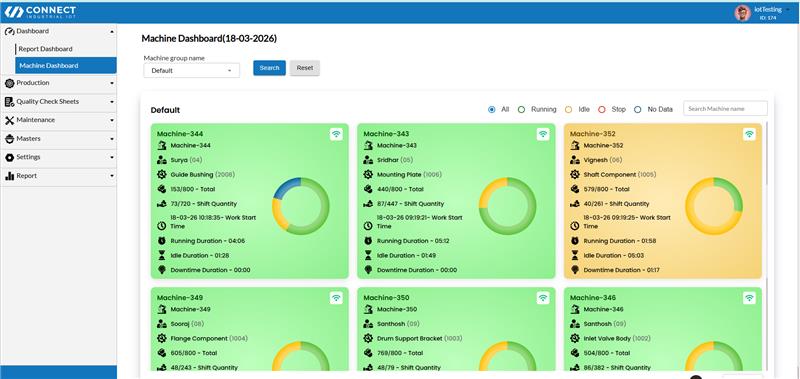Expand the Production menu arrow
This screenshot has height=379, width=800.
(112, 83)
